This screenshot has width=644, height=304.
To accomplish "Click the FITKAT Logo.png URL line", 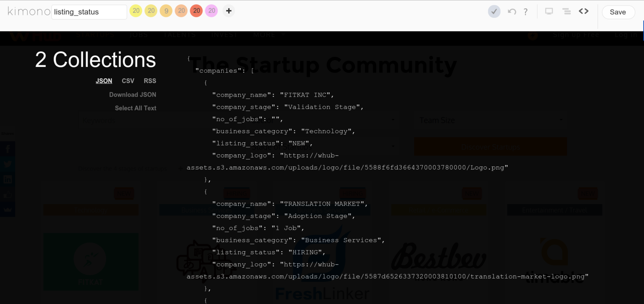I will point(347,168).
